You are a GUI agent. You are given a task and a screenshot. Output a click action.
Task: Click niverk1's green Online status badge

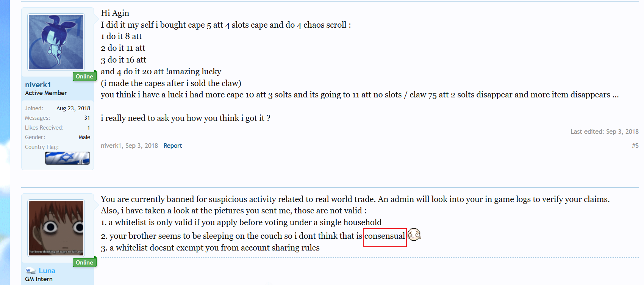[x=84, y=77]
